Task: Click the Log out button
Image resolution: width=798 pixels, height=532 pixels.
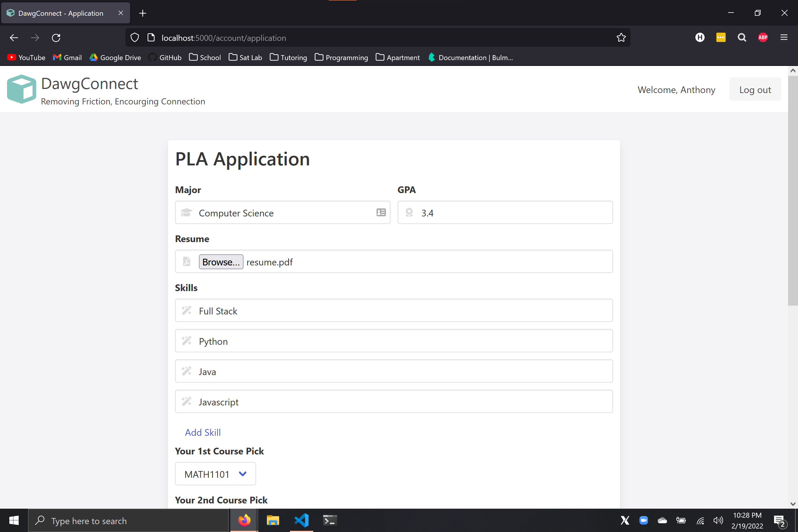Action: point(755,90)
